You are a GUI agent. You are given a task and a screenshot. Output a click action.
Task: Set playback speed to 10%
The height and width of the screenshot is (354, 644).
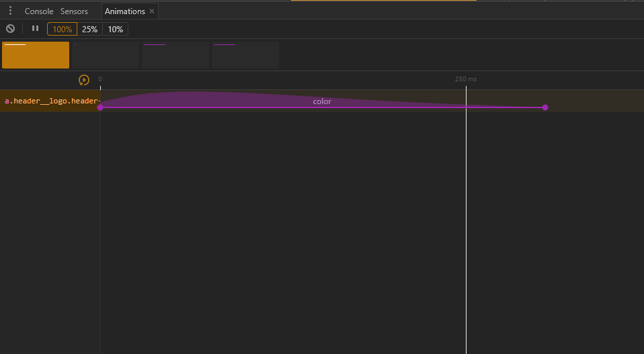tap(116, 29)
